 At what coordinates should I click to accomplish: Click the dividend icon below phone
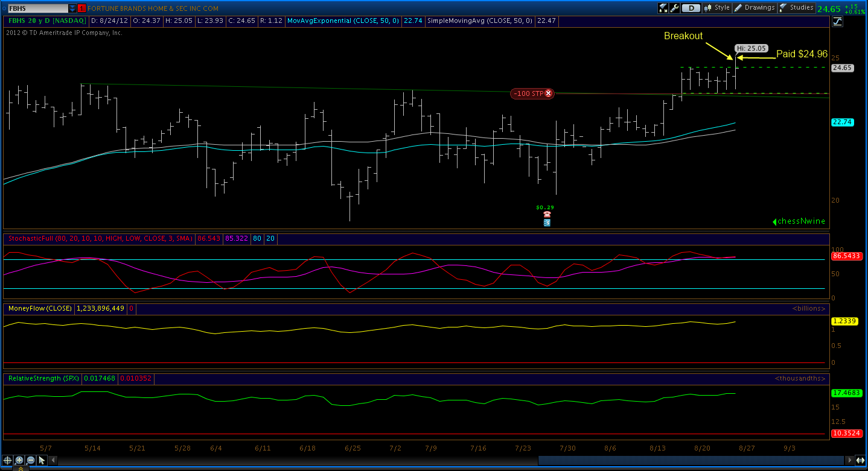[x=547, y=223]
